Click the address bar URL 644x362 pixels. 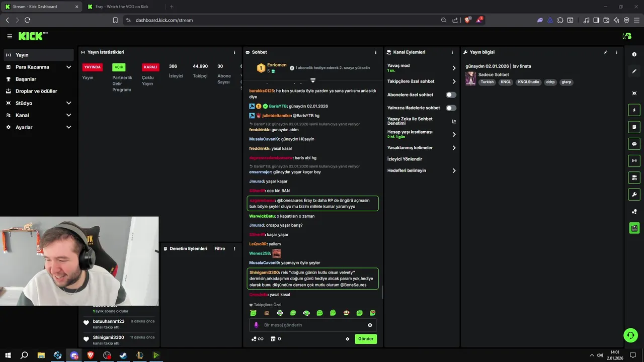coord(164,20)
